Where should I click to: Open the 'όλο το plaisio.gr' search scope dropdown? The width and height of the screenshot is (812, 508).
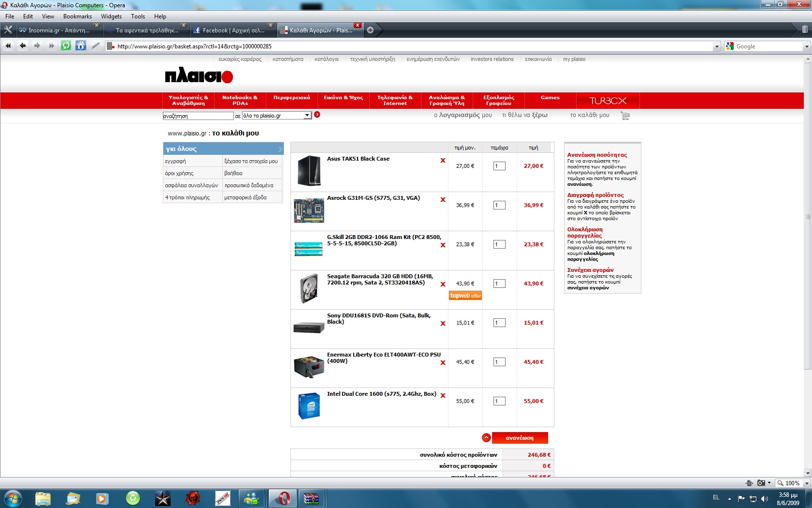click(x=307, y=116)
